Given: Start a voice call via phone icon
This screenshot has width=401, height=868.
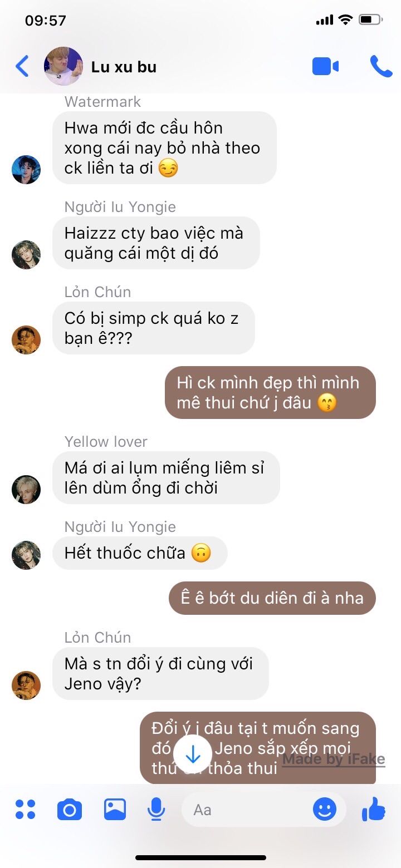Looking at the screenshot, I should point(382,67).
